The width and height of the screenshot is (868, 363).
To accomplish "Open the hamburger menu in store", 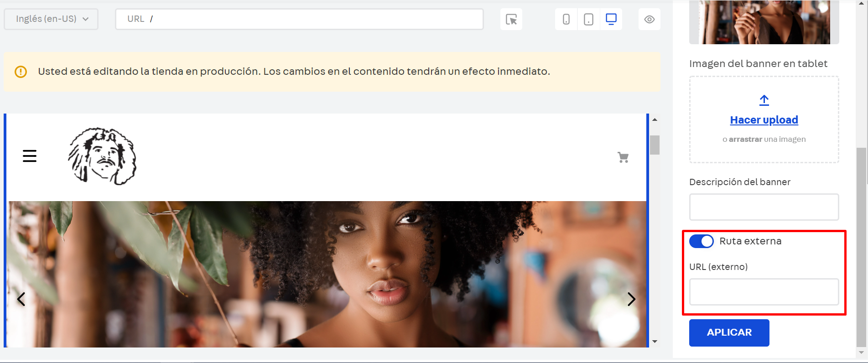I will [x=30, y=156].
